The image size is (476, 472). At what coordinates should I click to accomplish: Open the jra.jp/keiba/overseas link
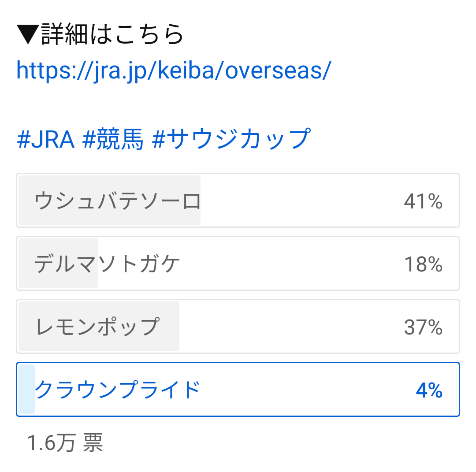pos(173,71)
